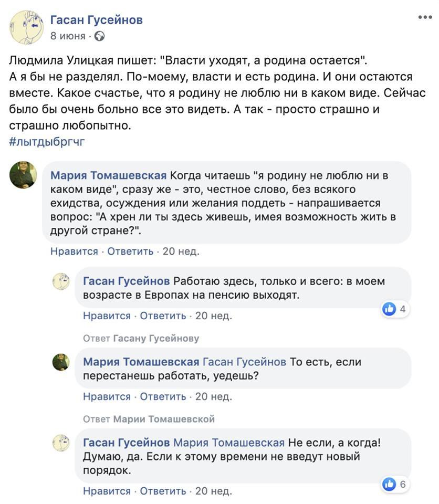Click the public globe privacy icon
The image size is (439, 504).
tap(99, 36)
